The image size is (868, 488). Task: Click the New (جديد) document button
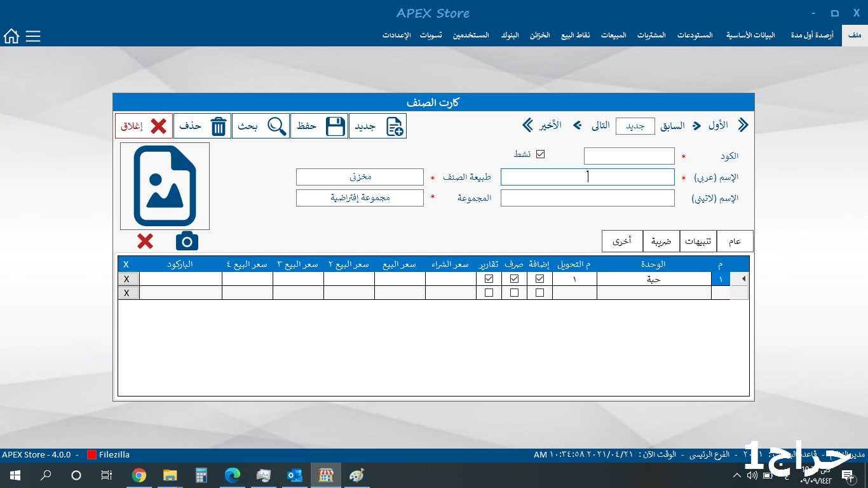tap(377, 126)
